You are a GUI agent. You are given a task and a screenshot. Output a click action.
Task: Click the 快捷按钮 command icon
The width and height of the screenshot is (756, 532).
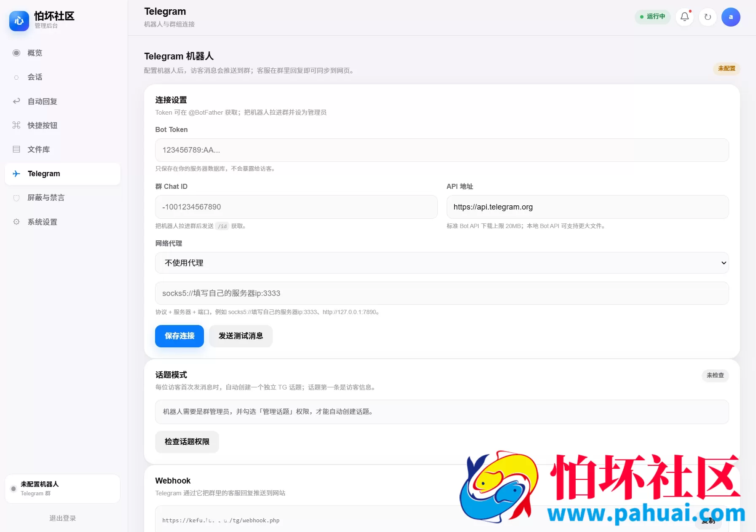pos(16,125)
